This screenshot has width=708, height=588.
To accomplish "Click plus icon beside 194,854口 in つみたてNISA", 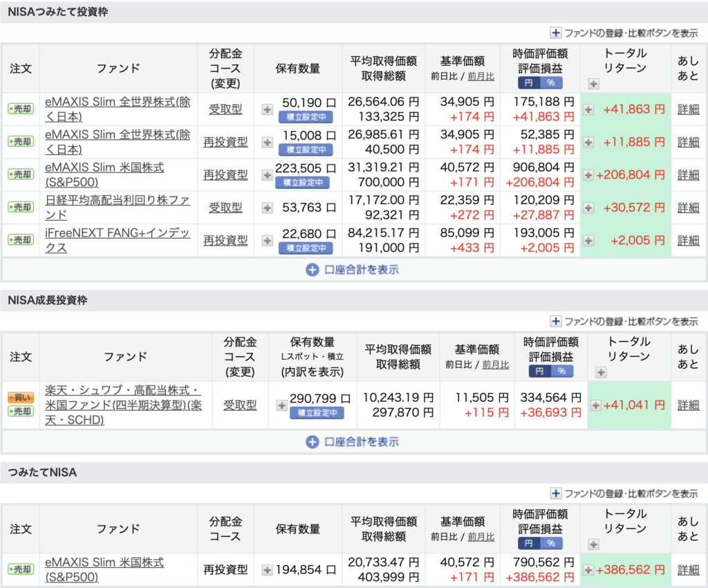I will pyautogui.click(x=267, y=570).
